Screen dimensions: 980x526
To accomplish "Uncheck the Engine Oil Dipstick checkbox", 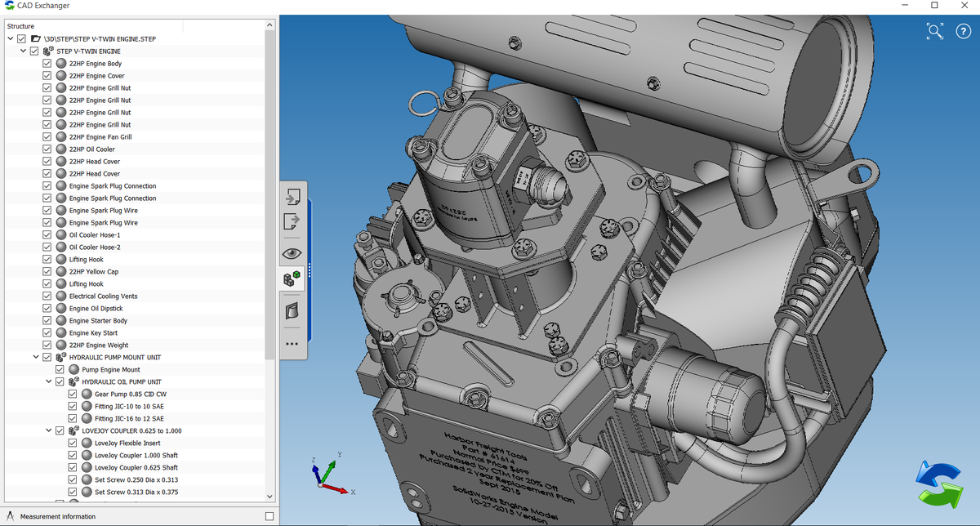I will (x=47, y=308).
